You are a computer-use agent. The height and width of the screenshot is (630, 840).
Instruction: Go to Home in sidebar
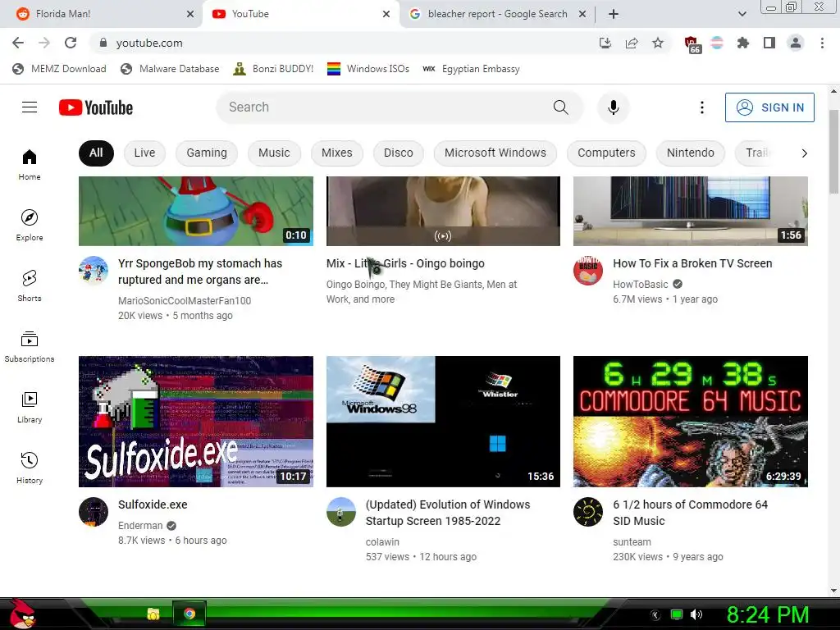30,164
